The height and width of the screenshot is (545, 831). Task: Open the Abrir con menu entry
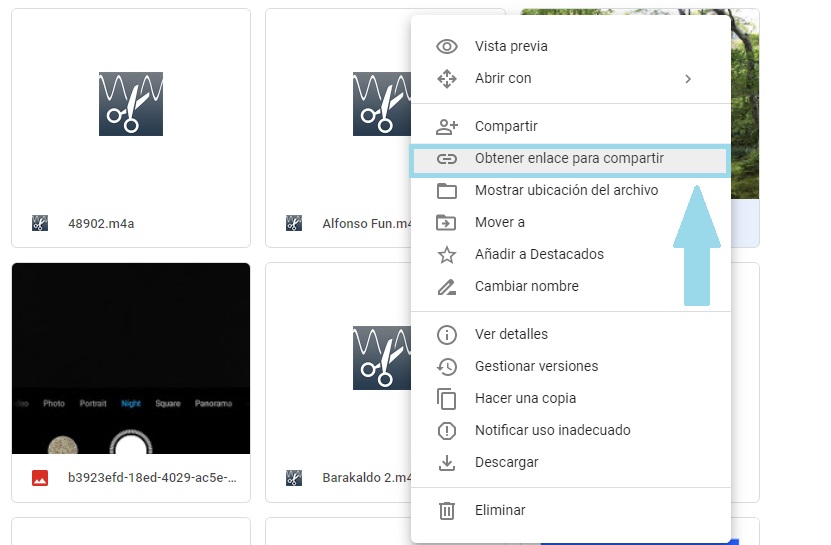pyautogui.click(x=571, y=78)
